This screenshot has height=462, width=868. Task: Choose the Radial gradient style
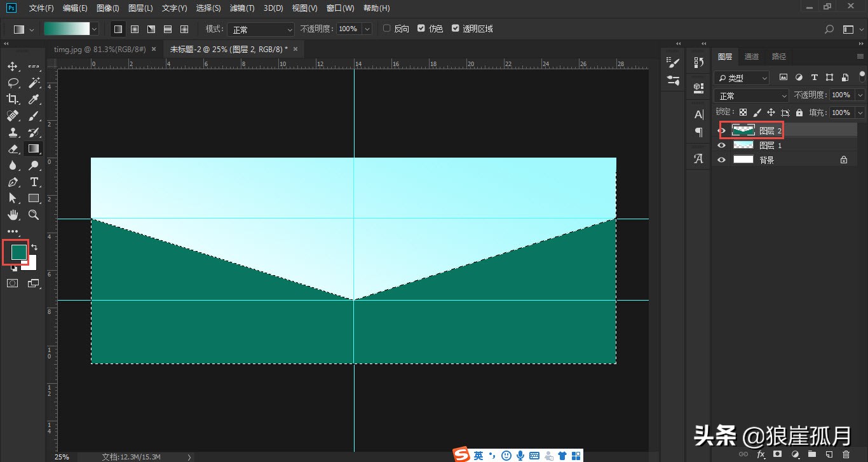(x=134, y=29)
